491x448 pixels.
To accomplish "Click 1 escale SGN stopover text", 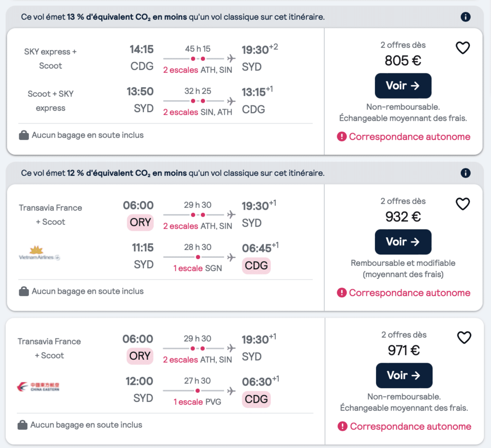I will coord(198,268).
